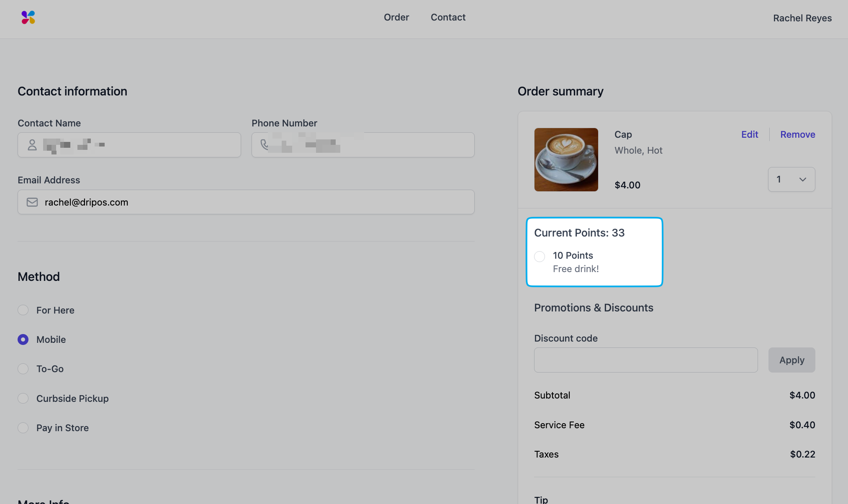Choose the To-Go radio button
The height and width of the screenshot is (504, 848).
click(x=23, y=369)
